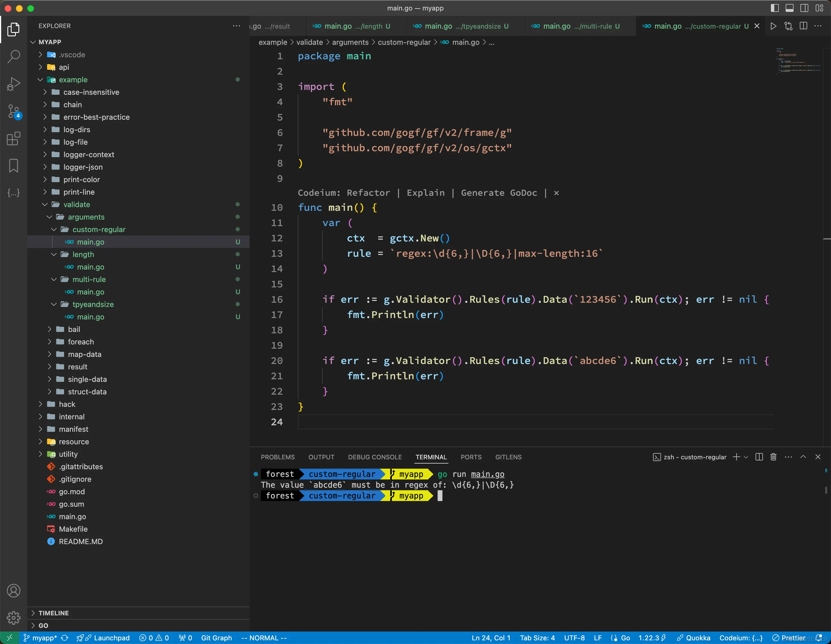Click Generate GoDoc code lens
Viewport: 831px width, 644px height.
[x=499, y=193]
